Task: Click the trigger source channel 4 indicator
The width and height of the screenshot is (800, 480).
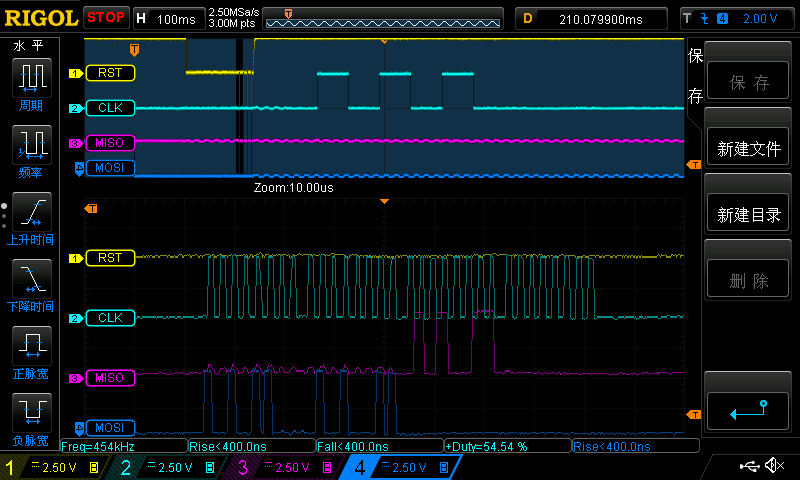Action: (722, 19)
